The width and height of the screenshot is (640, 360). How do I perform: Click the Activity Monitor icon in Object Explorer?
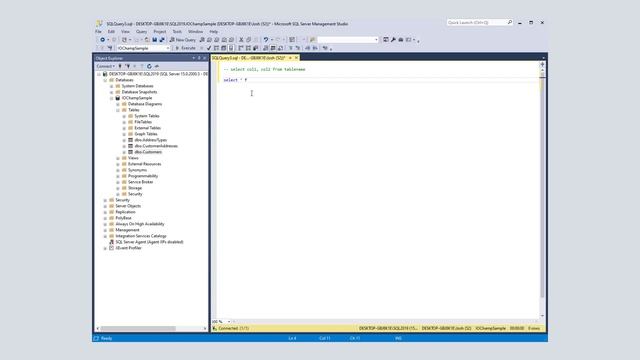[x=157, y=66]
